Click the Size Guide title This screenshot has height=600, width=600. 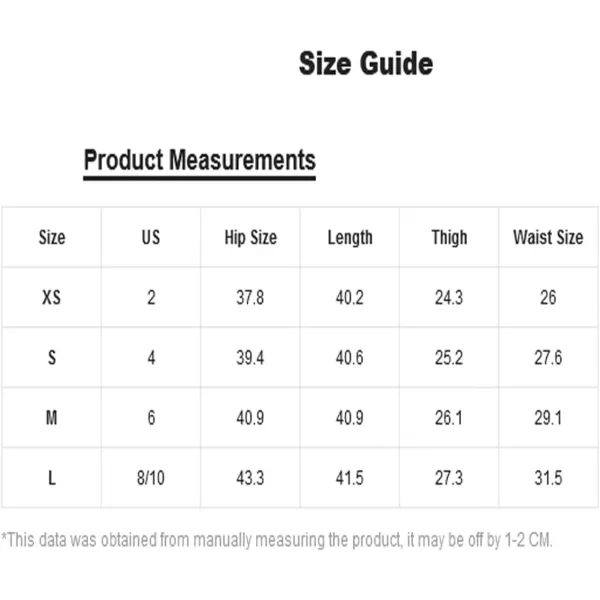point(366,64)
